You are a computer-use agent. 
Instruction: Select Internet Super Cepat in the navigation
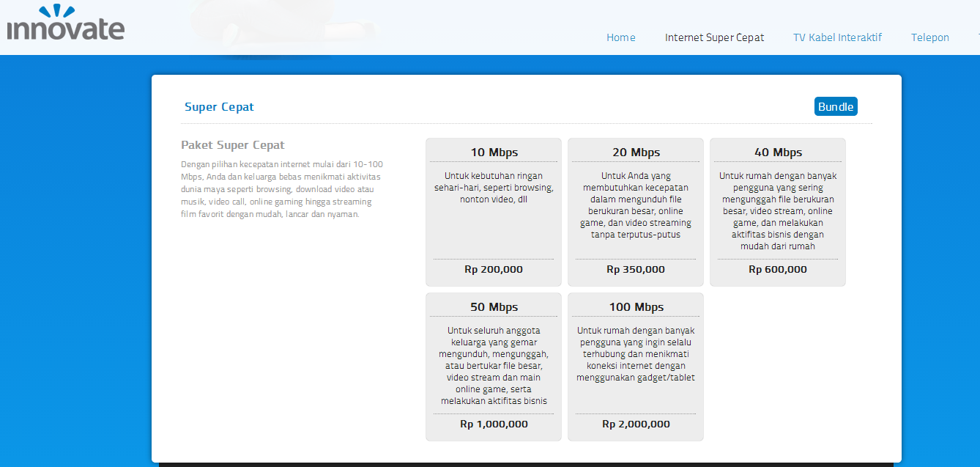click(714, 37)
